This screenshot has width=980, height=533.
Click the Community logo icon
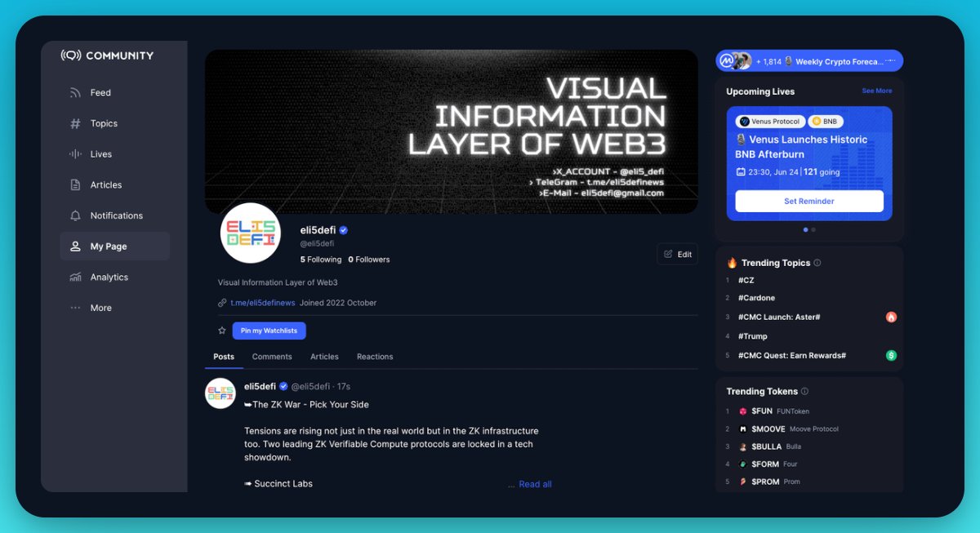71,56
